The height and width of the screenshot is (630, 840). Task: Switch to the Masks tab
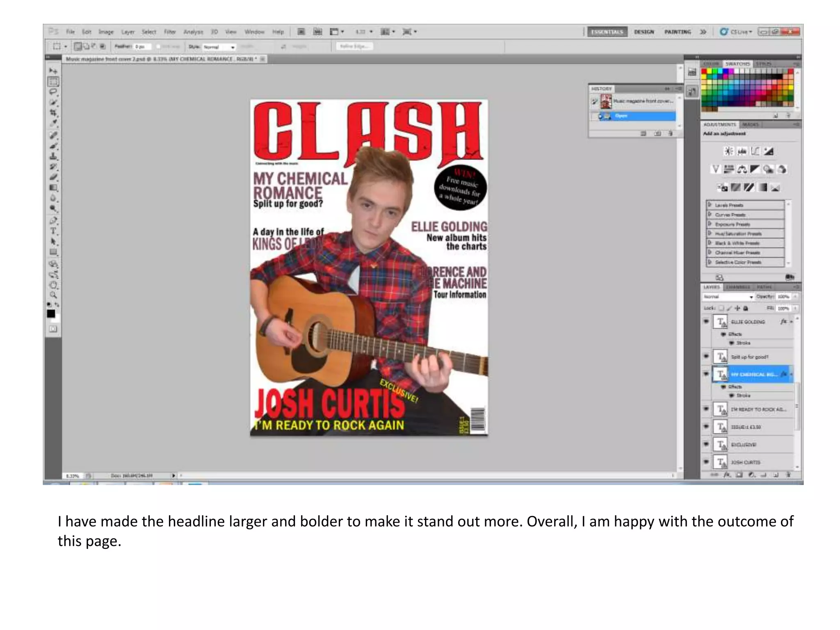pos(751,124)
